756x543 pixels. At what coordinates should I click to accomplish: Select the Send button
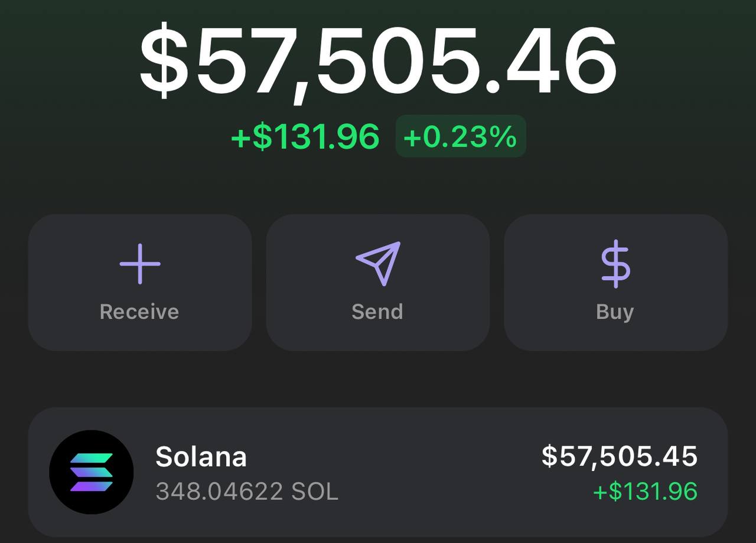tap(377, 312)
